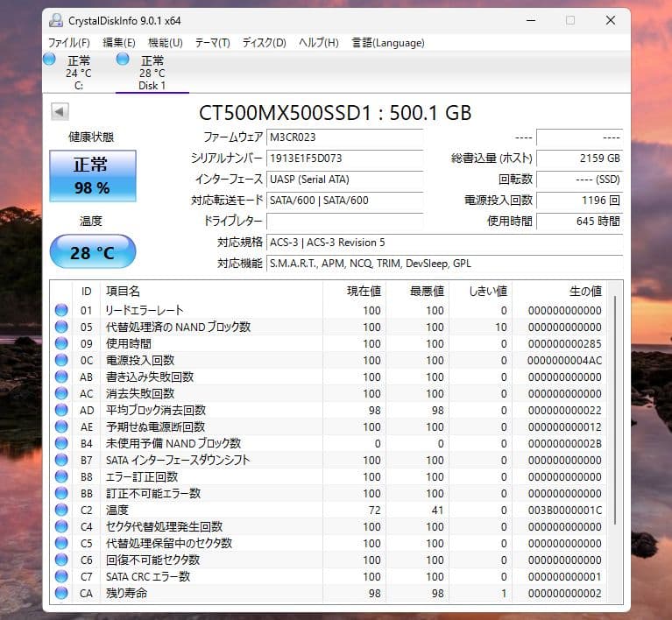672x620 pixels.
Task: Click the status icon for row 0C
Action: (x=61, y=360)
